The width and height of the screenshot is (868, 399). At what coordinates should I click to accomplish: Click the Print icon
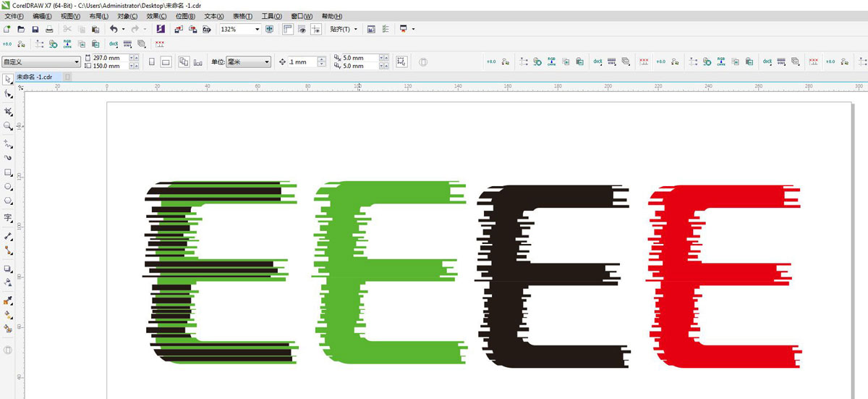pyautogui.click(x=48, y=29)
